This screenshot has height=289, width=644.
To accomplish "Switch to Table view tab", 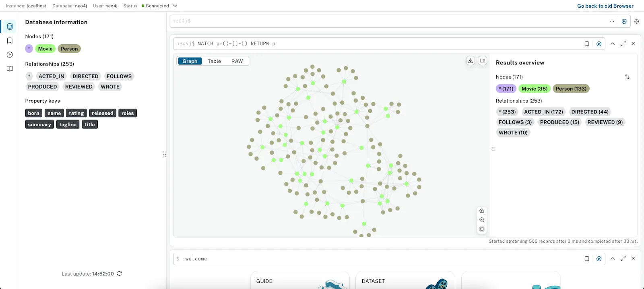I will pyautogui.click(x=214, y=61).
